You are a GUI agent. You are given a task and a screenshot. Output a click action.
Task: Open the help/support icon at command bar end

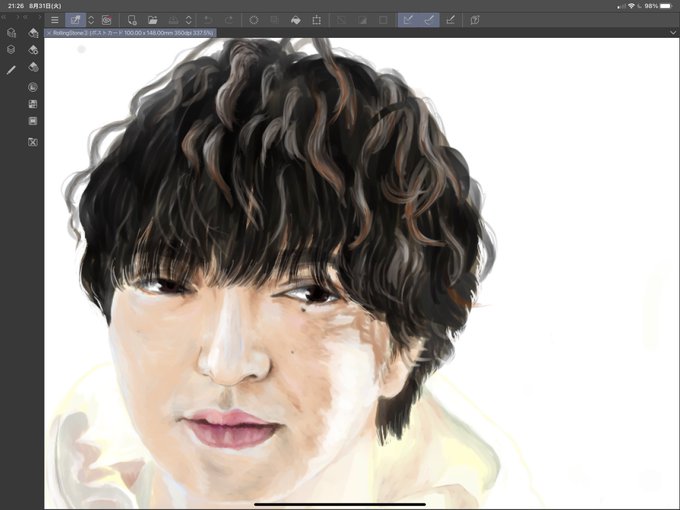click(x=475, y=20)
